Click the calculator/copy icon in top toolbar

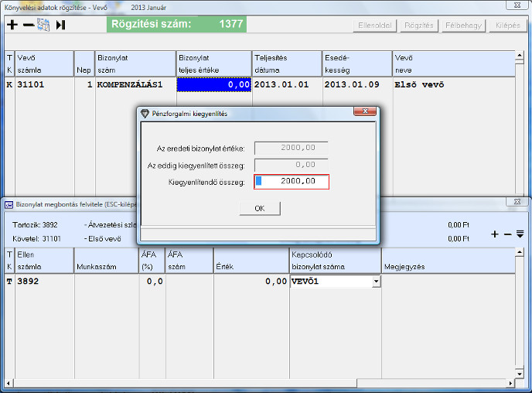click(x=43, y=25)
